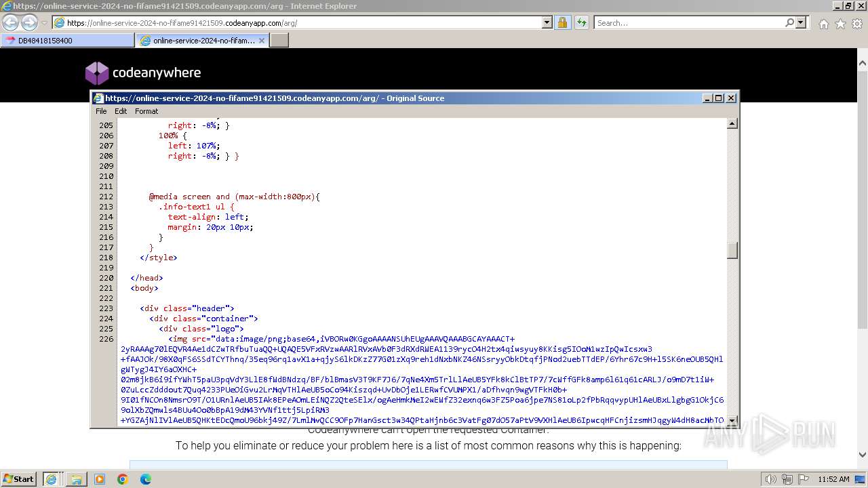Open the File menu in Original Source
The width and height of the screenshot is (868, 488).
click(101, 111)
